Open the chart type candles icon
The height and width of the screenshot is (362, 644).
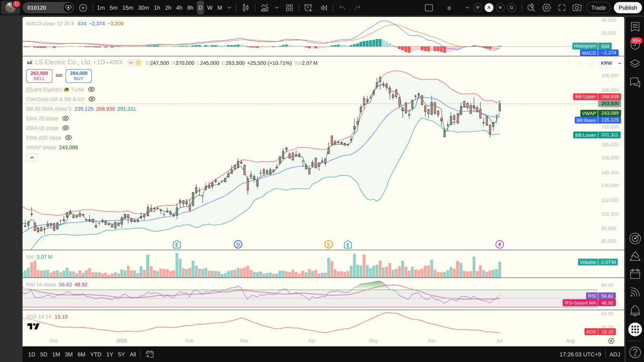coord(246,8)
